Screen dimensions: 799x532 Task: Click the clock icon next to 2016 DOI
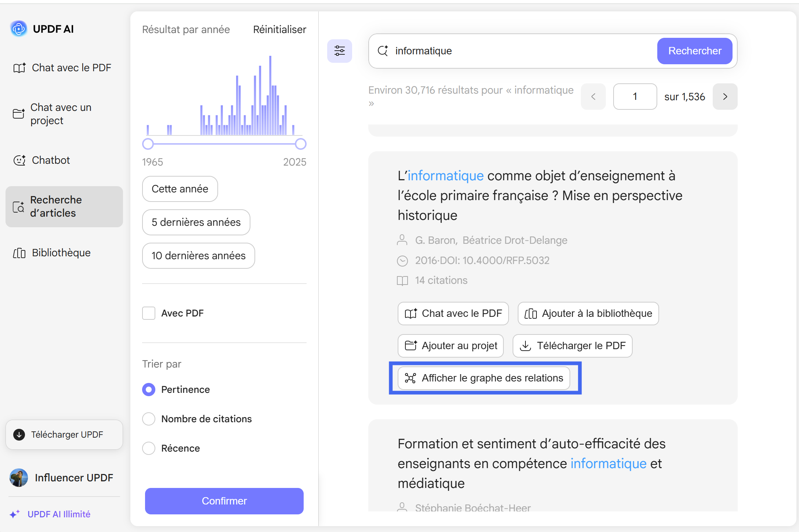[x=402, y=261]
